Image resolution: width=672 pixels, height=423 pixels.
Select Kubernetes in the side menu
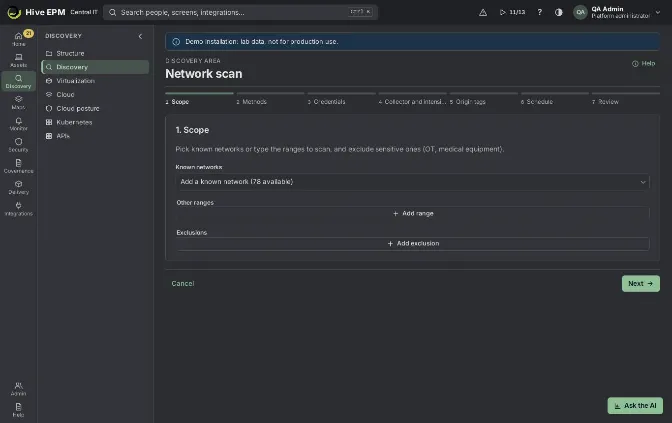click(x=95, y=122)
